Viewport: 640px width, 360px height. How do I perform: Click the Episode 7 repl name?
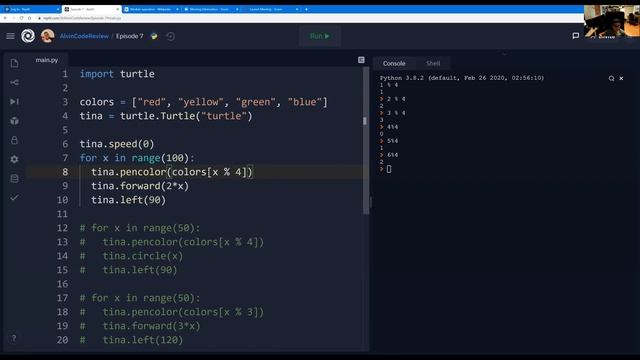tap(129, 36)
